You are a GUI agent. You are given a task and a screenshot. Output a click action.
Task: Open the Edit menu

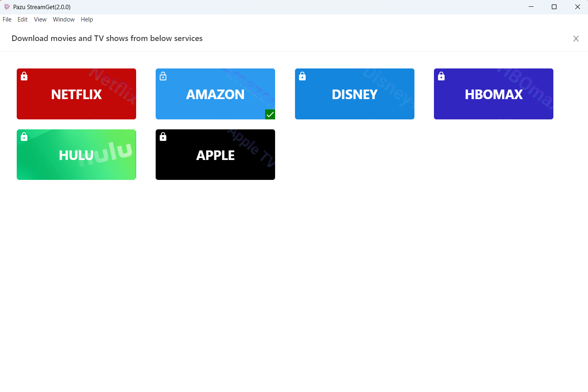23,20
